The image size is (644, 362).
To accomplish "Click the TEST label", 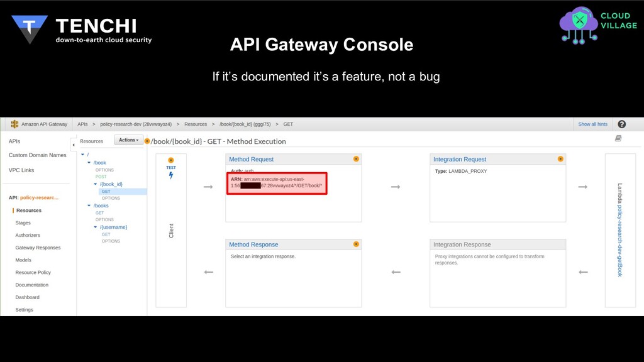I will tap(171, 167).
